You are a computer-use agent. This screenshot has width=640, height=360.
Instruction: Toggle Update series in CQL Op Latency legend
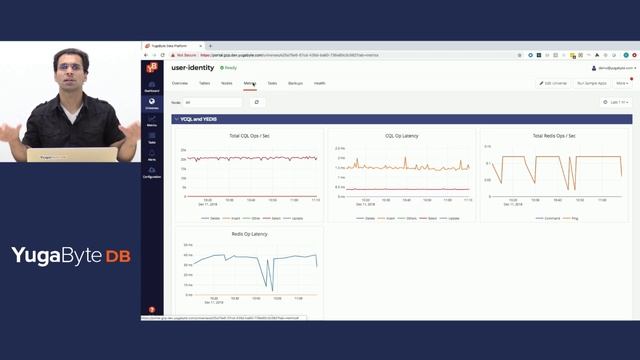449,218
